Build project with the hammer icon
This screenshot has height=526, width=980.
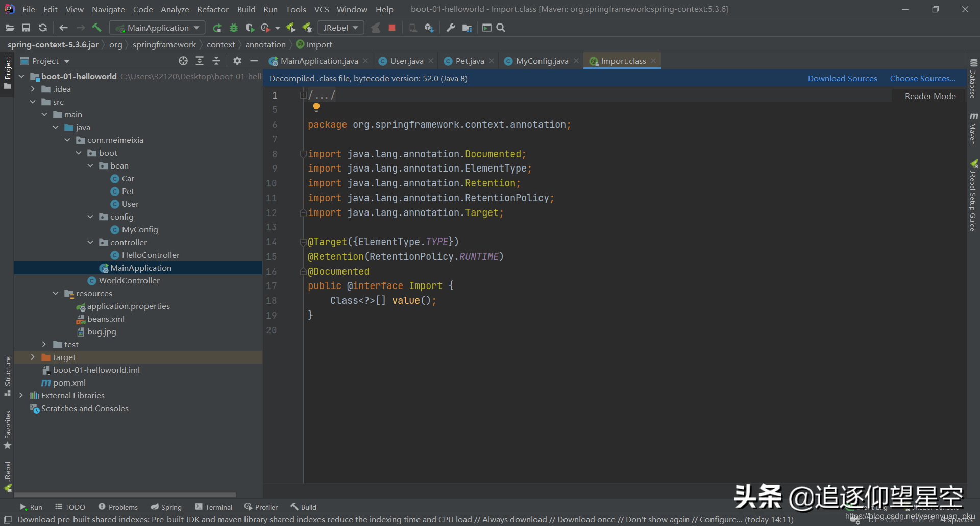point(96,28)
